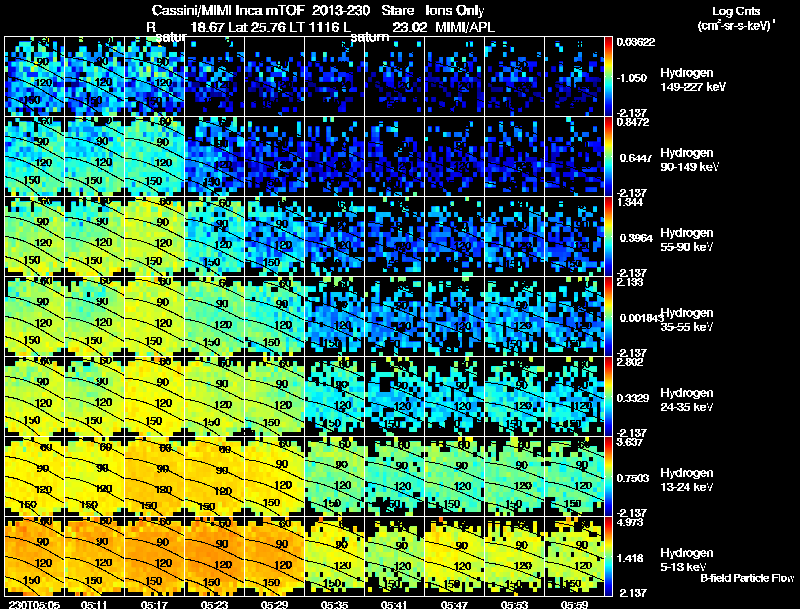
Task: Click the '0.001843' color scale value
Action: pos(640,318)
